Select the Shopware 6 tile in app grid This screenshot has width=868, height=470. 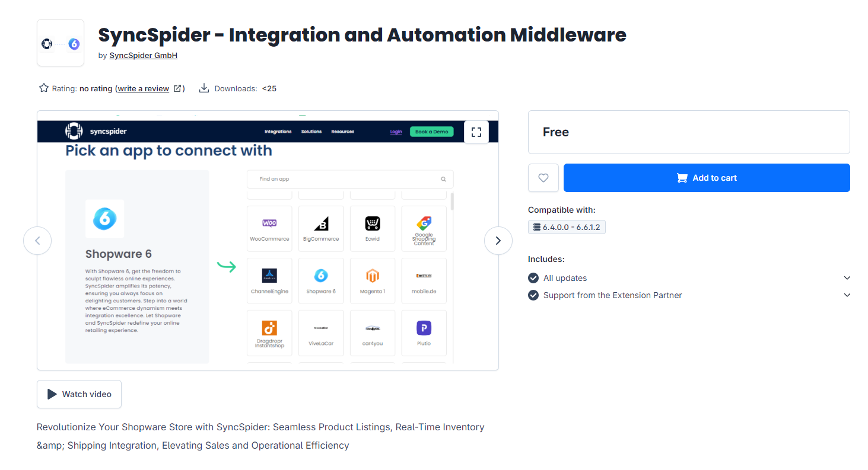[x=321, y=281]
